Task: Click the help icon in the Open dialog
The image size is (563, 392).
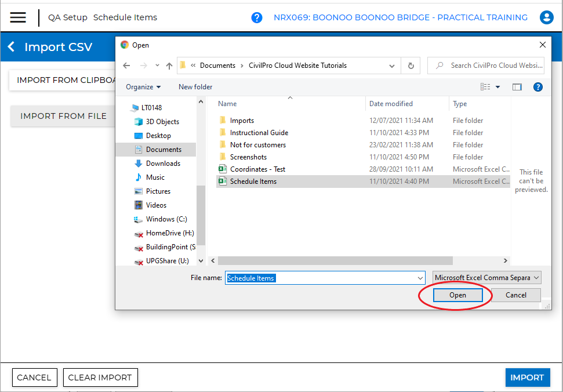Action: pos(538,86)
